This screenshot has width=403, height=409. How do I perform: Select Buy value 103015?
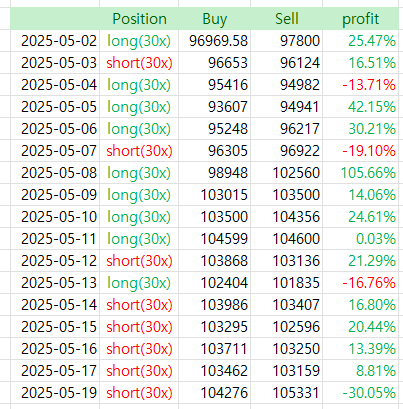214,195
